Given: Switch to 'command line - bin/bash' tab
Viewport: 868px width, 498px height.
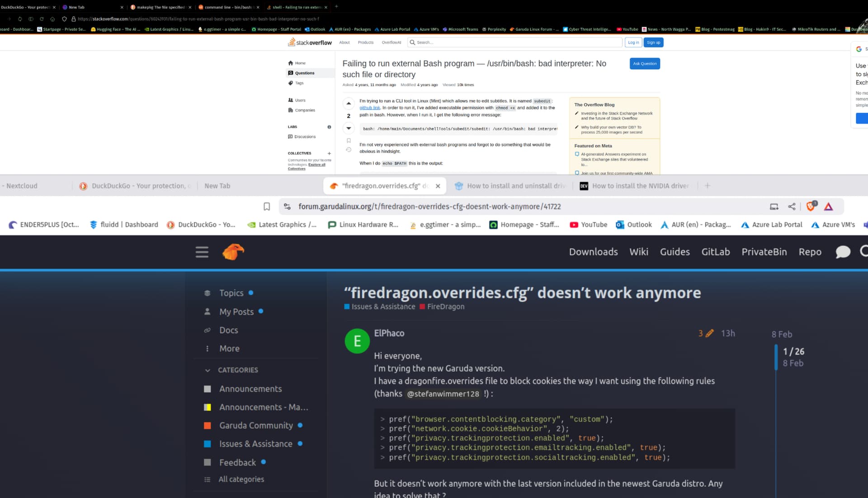Looking at the screenshot, I should click(228, 7).
